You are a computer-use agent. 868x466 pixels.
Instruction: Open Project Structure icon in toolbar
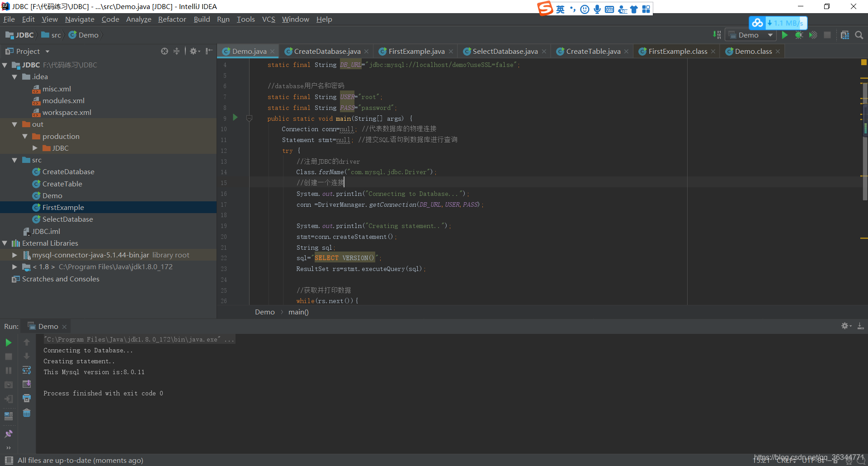coord(845,35)
